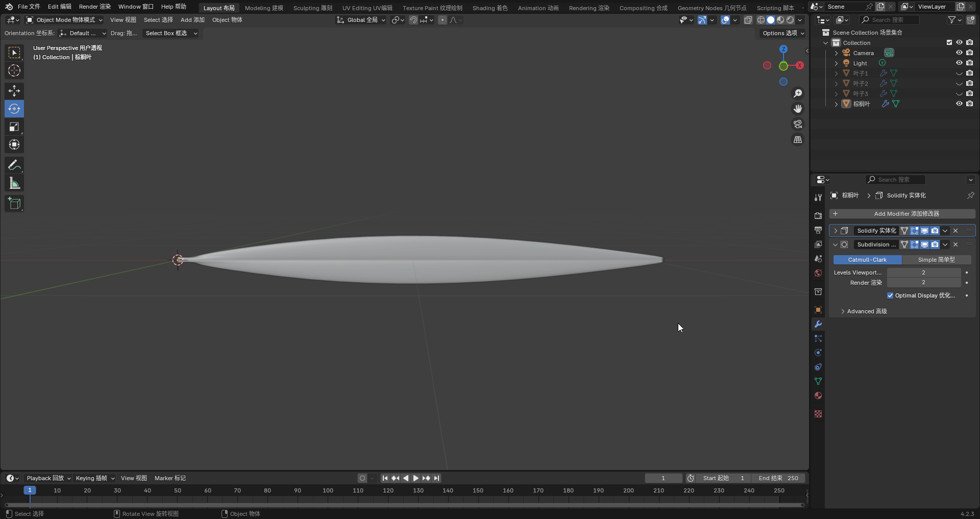Show the 叶子2 object in viewport
The height and width of the screenshot is (519, 980).
(x=959, y=83)
